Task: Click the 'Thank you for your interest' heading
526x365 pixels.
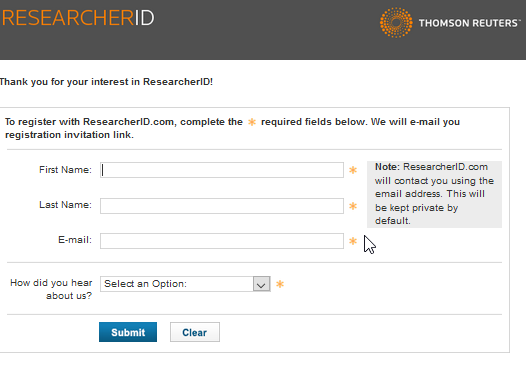Action: click(106, 82)
